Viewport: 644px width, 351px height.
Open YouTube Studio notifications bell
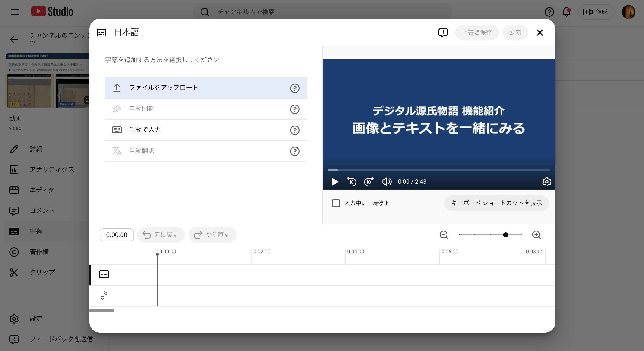566,12
